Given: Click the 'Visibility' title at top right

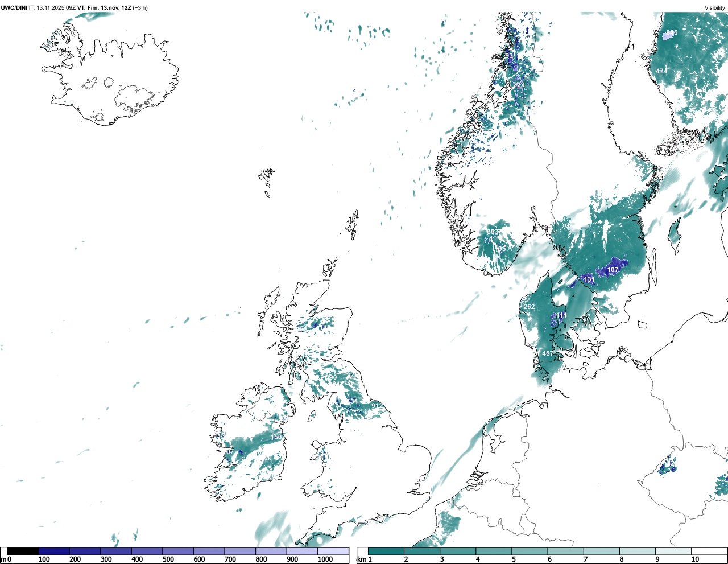Looking at the screenshot, I should click(715, 7).
